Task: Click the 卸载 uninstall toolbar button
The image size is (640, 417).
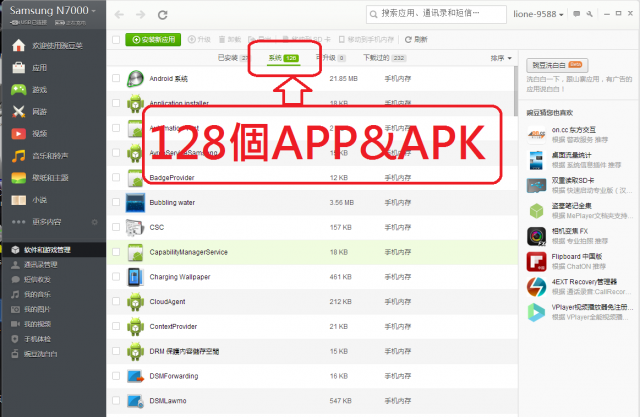Action: (x=230, y=40)
